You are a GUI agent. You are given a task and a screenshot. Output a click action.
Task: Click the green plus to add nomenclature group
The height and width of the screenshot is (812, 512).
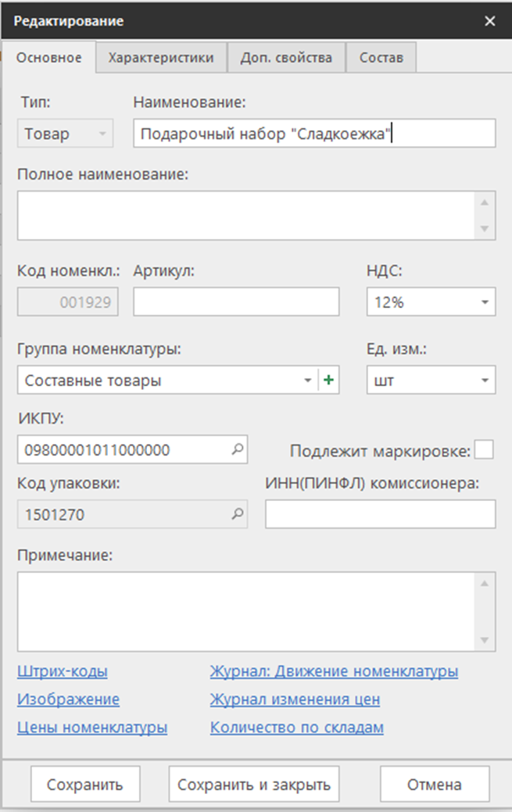(x=330, y=380)
